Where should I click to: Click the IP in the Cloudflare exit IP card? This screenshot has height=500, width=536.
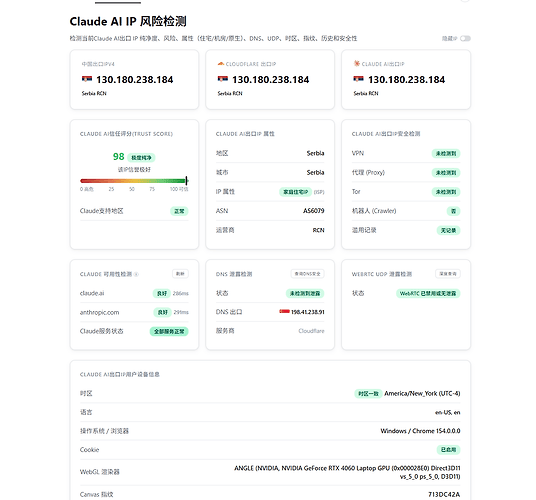271,80
